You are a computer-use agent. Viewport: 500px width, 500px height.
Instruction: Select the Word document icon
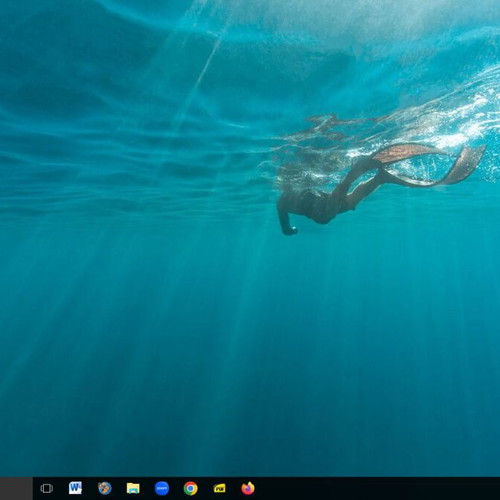75,488
